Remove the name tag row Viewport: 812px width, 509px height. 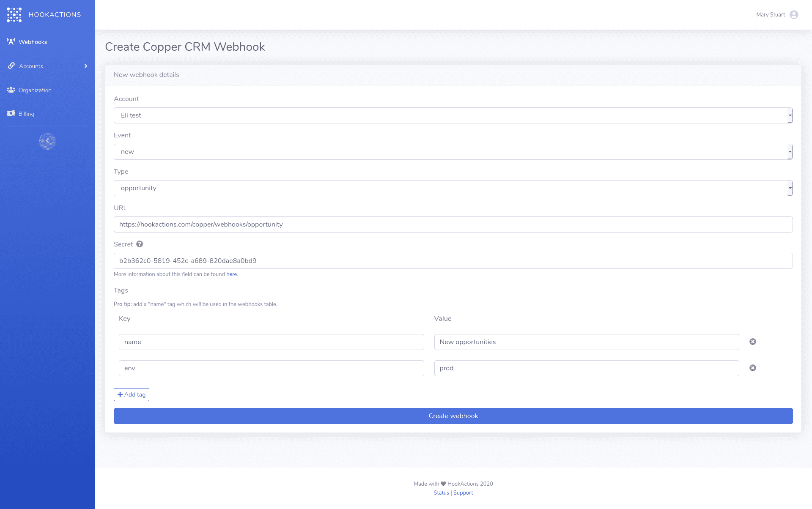click(753, 342)
